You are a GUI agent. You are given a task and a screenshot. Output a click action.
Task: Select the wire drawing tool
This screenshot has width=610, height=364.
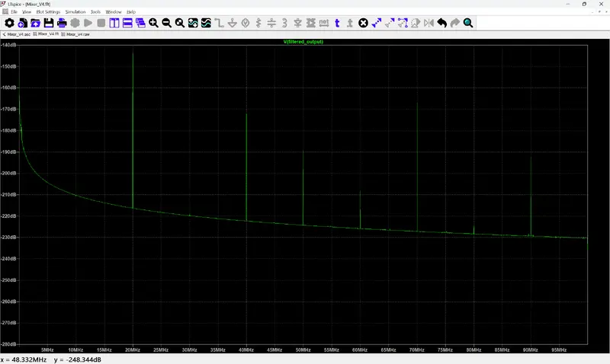(x=219, y=23)
